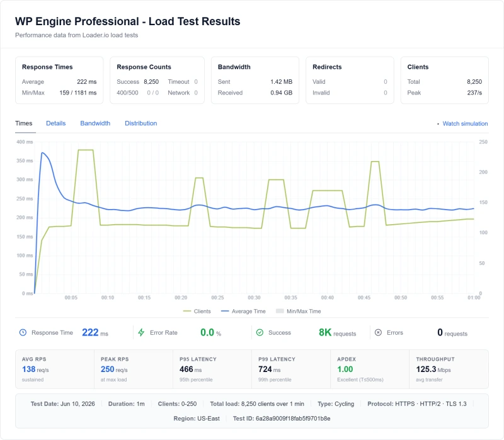Toggle the Average Time legend blue marker
The height and width of the screenshot is (440, 504).
(225, 311)
